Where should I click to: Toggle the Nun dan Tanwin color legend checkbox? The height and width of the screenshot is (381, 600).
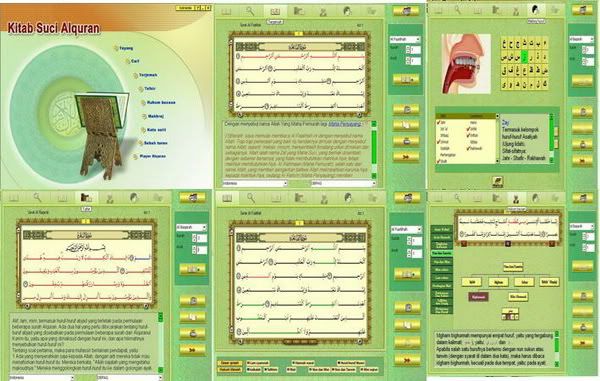pos(344,370)
